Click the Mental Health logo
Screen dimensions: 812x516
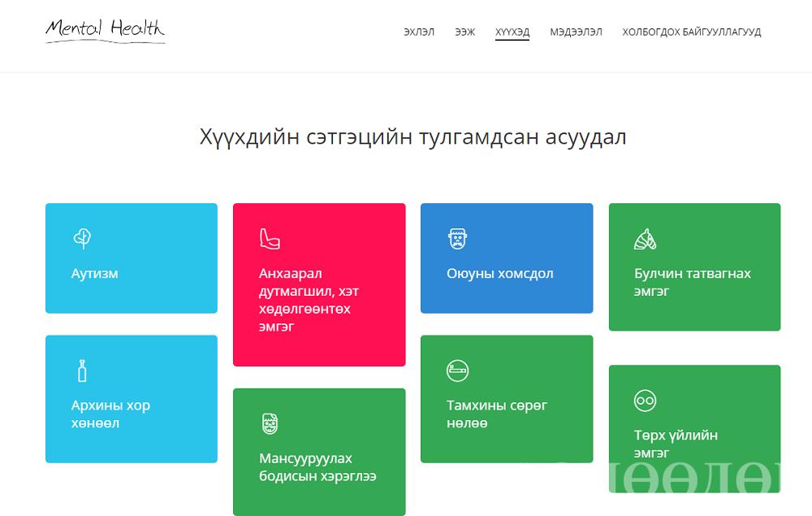click(x=105, y=30)
